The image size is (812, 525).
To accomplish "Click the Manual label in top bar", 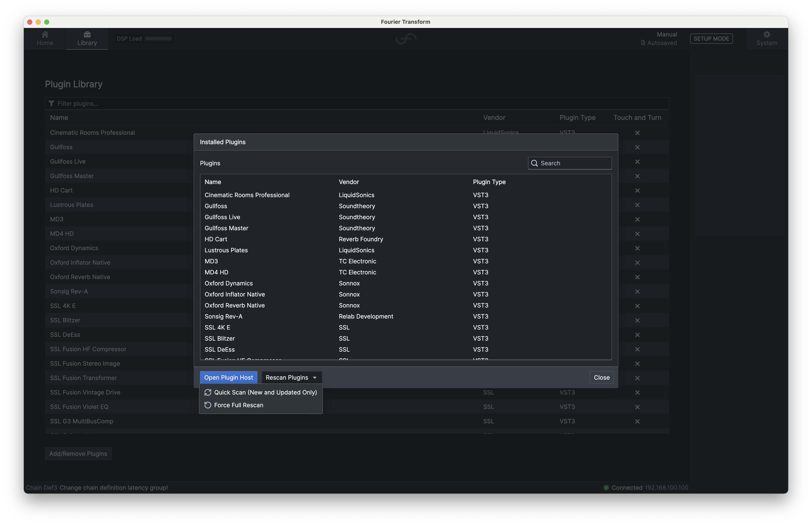I will [667, 34].
